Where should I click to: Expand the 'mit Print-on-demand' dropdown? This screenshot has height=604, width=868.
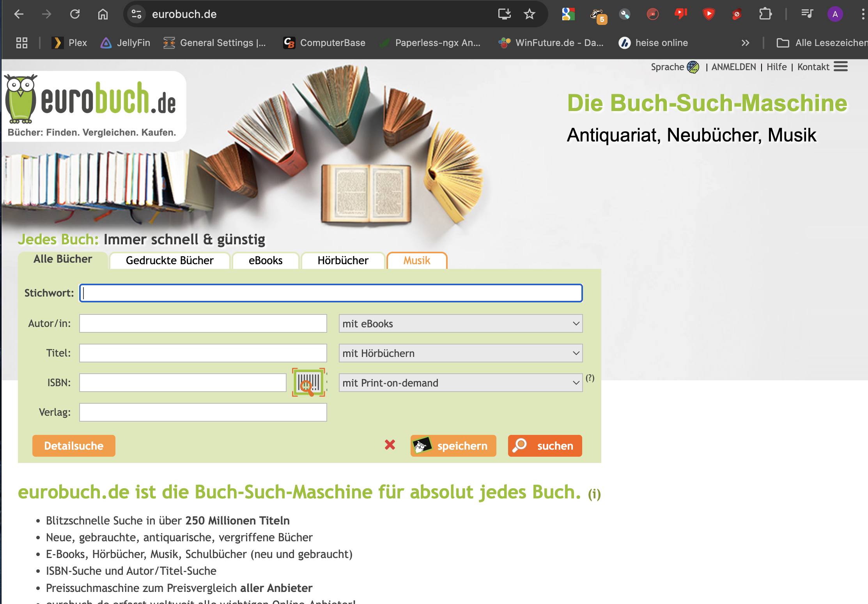461,383
